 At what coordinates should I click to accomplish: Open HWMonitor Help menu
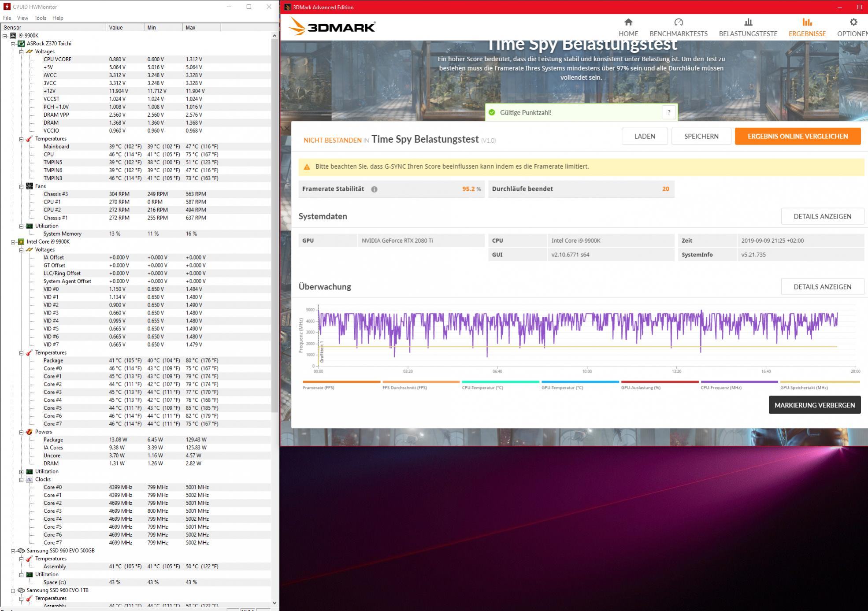pos(58,18)
